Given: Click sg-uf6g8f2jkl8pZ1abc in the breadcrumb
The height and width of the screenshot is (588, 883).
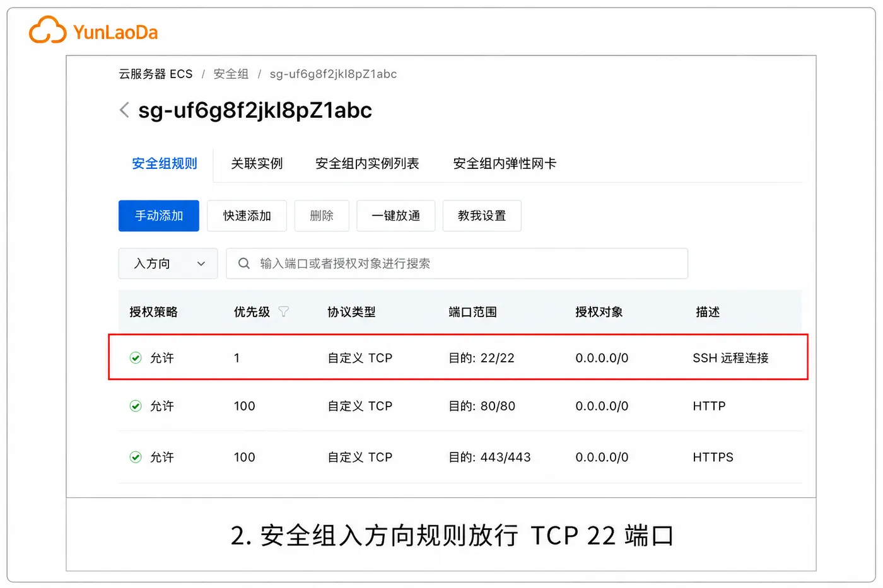Looking at the screenshot, I should point(333,74).
